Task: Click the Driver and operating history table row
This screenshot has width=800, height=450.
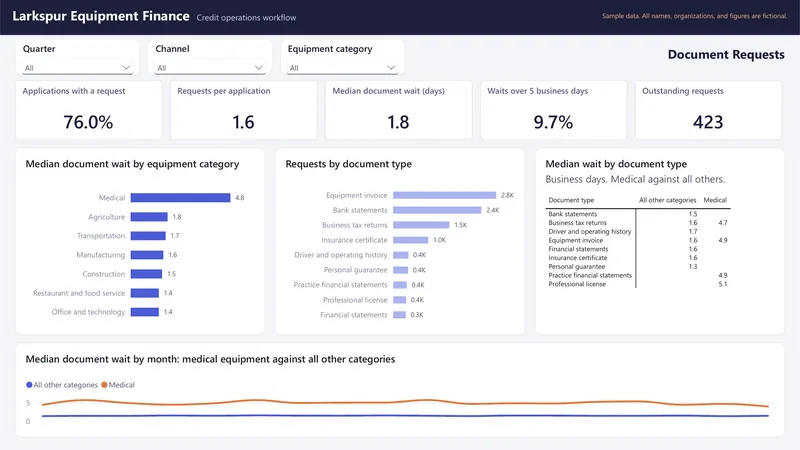Action: pos(638,231)
